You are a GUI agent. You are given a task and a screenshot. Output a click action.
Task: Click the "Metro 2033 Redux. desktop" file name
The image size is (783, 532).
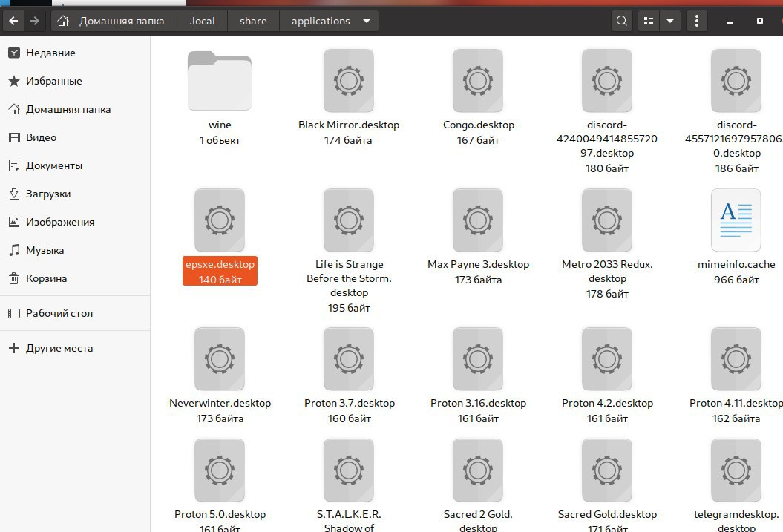(x=606, y=272)
